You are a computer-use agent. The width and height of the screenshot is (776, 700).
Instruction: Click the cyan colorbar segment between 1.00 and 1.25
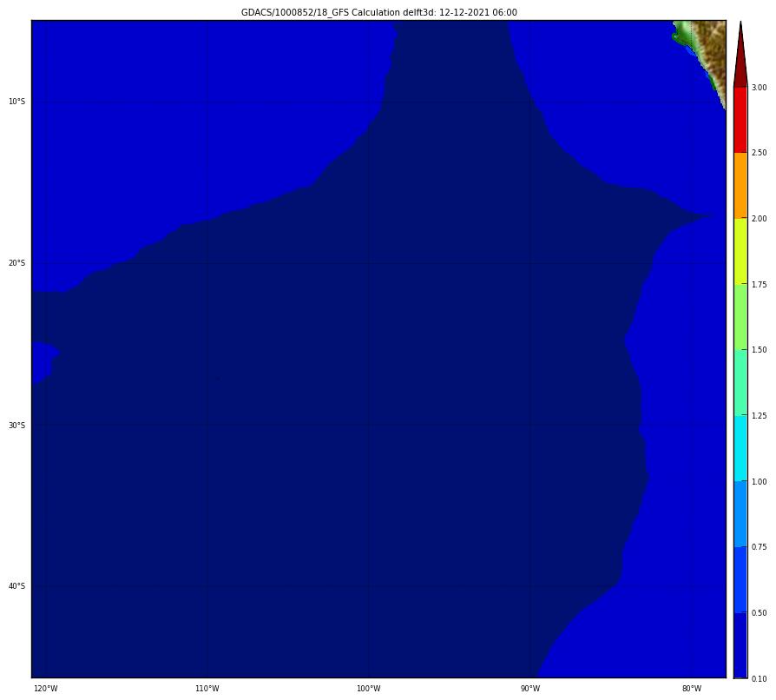tap(740, 448)
